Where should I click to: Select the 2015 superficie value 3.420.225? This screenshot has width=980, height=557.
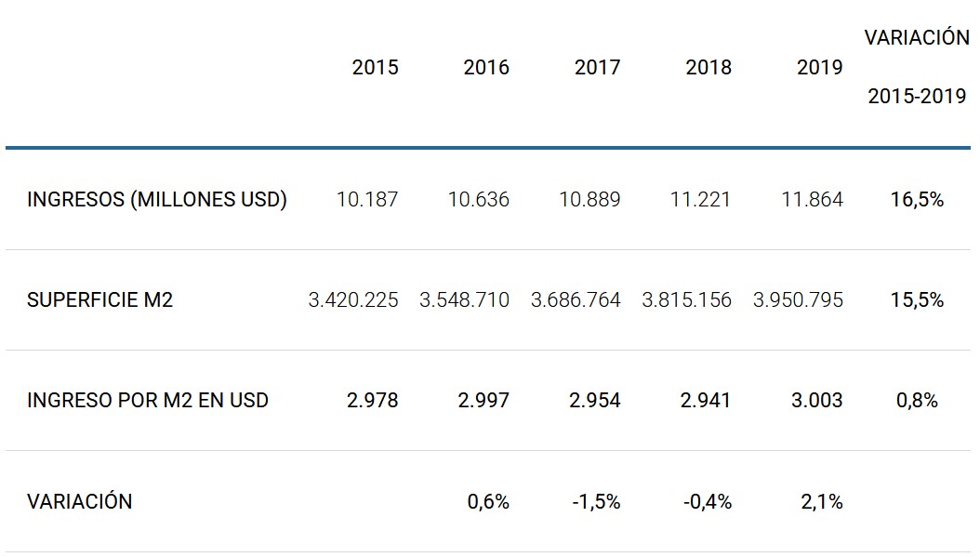click(x=353, y=300)
